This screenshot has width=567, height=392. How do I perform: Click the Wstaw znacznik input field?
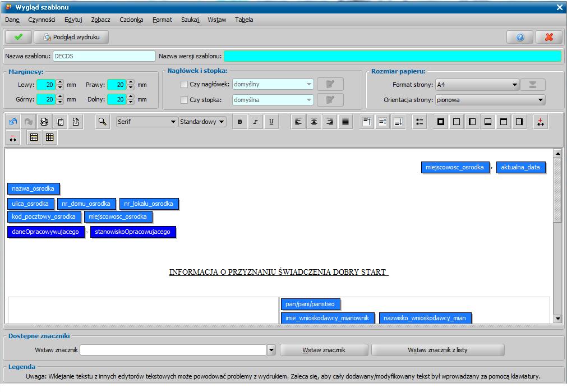(x=173, y=350)
